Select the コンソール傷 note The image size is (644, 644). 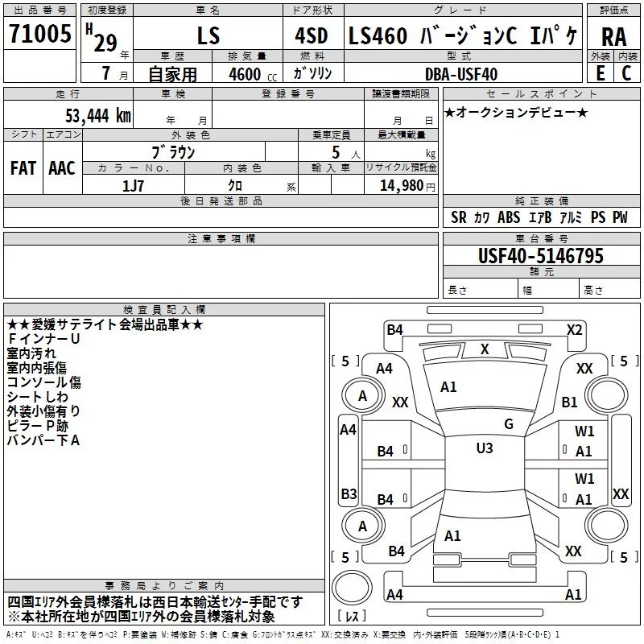(43, 382)
